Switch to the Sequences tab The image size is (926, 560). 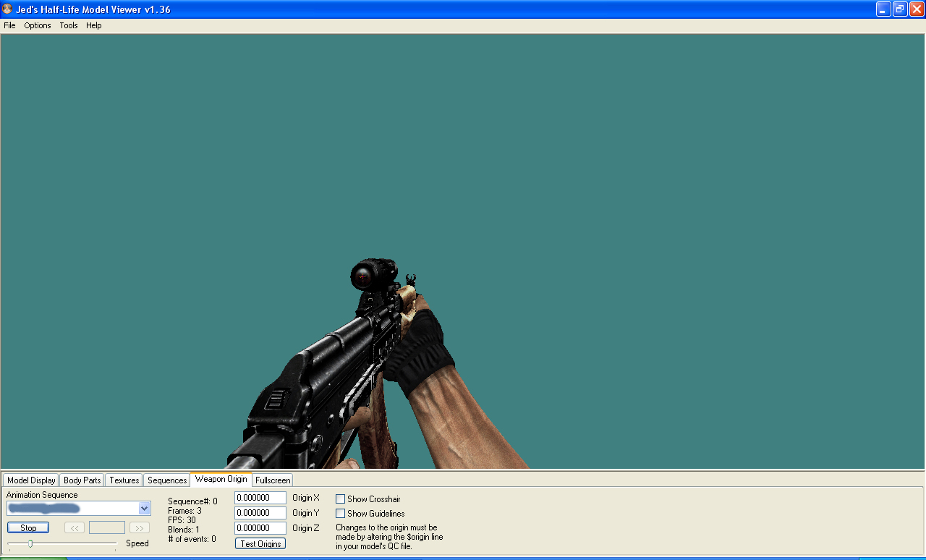167,480
